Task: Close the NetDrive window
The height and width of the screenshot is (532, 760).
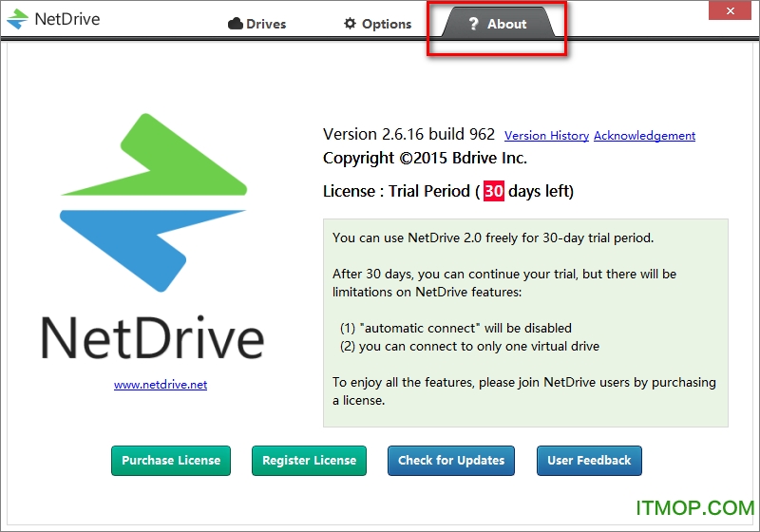Action: click(x=731, y=10)
